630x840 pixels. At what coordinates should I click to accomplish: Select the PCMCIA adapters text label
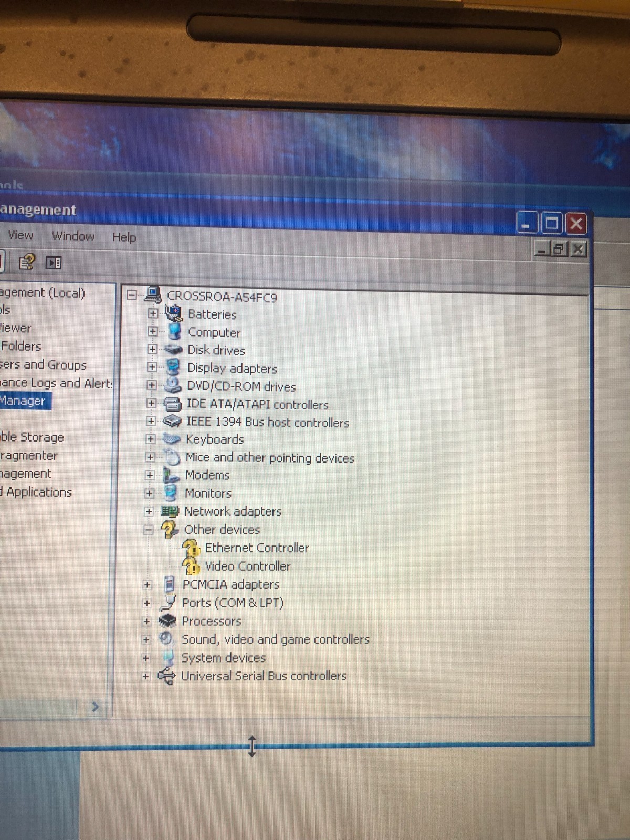click(x=230, y=584)
